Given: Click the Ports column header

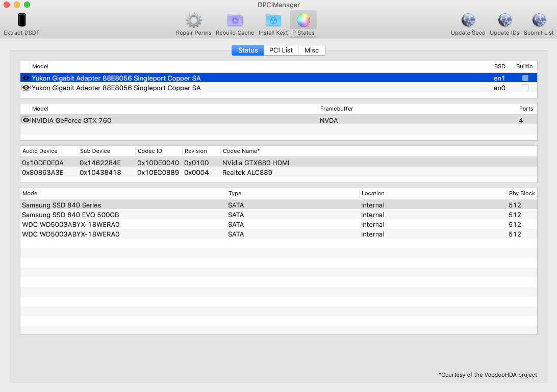Looking at the screenshot, I should (x=526, y=109).
